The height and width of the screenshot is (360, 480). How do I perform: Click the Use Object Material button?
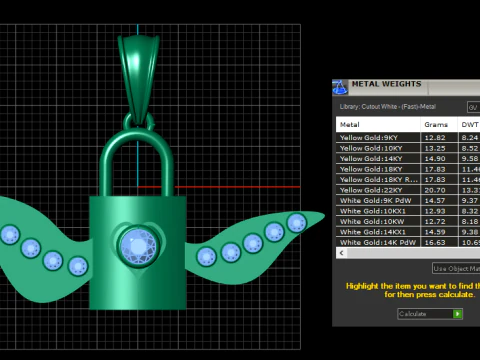point(456,268)
